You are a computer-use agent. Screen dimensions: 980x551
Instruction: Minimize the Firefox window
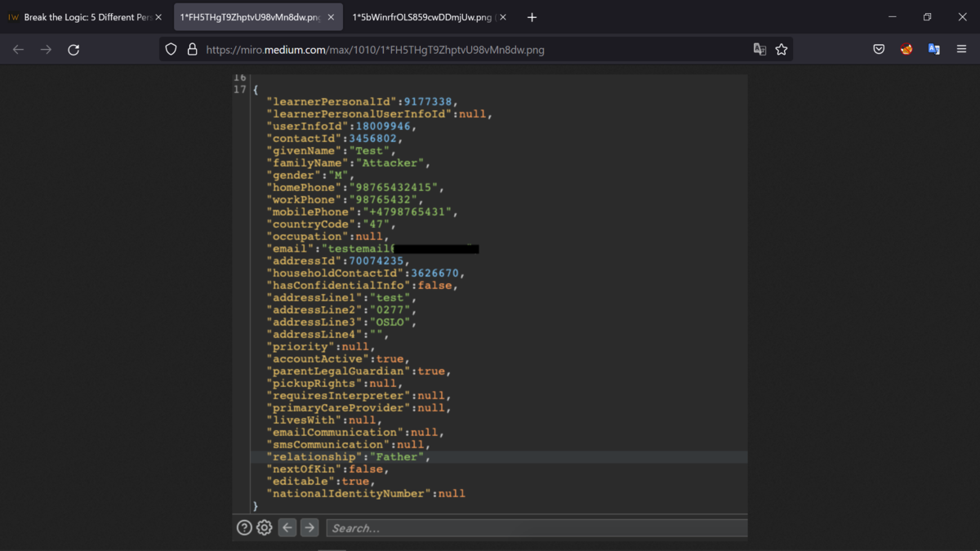pyautogui.click(x=892, y=17)
